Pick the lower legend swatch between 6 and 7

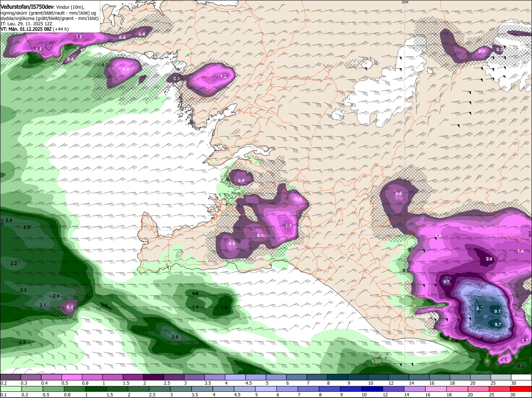pyautogui.click(x=287, y=389)
